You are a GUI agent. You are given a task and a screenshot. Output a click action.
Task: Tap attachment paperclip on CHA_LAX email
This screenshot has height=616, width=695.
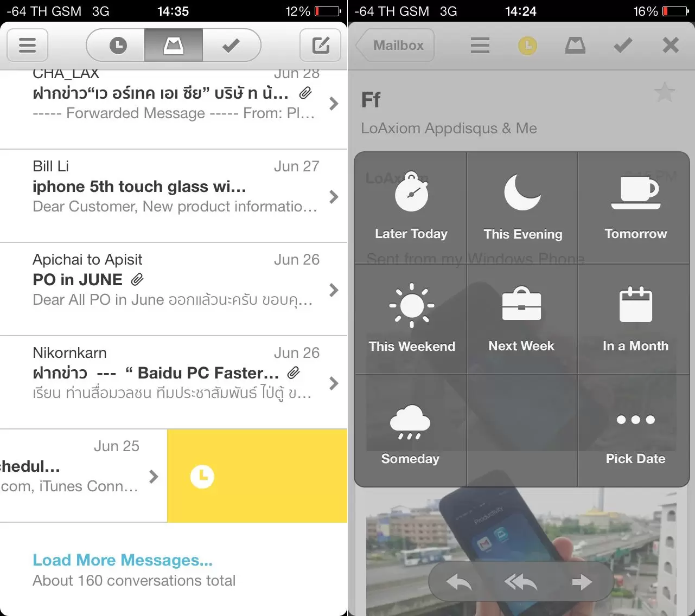305,93
